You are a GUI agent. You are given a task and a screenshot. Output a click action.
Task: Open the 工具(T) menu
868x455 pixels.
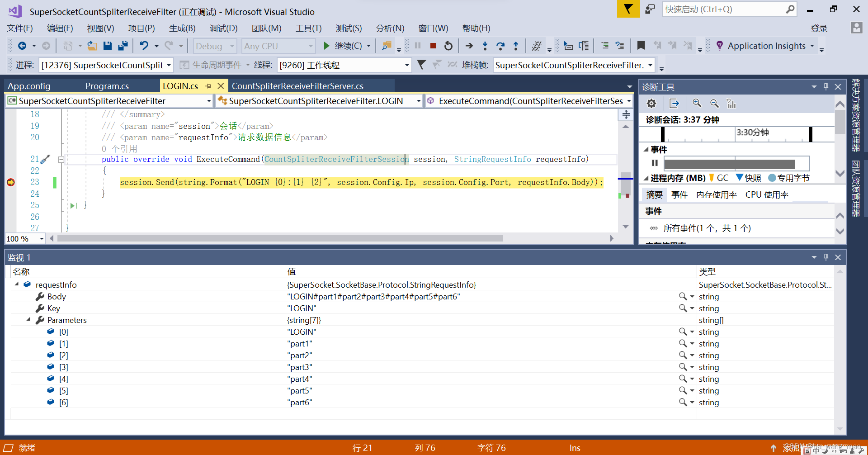308,28
